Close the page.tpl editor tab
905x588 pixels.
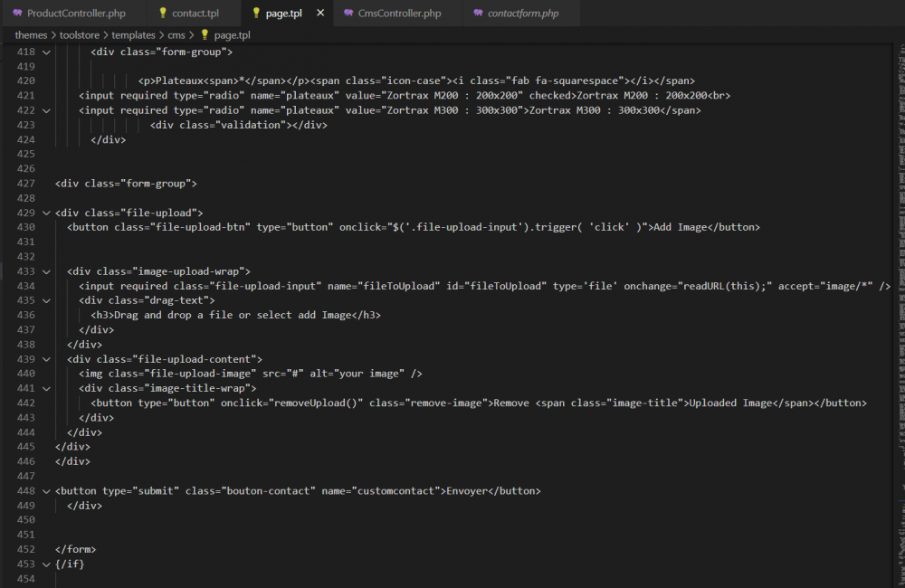click(317, 14)
